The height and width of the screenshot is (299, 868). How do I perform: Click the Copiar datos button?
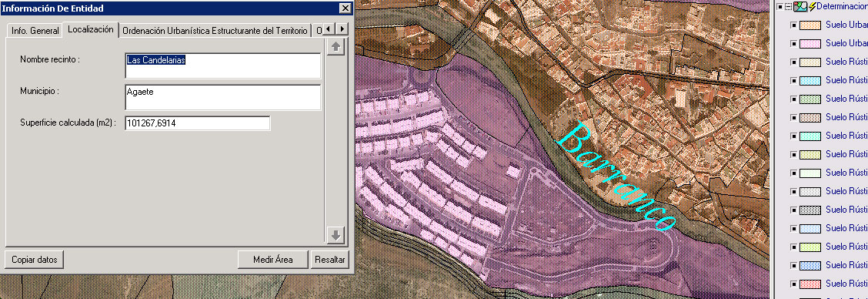click(35, 259)
